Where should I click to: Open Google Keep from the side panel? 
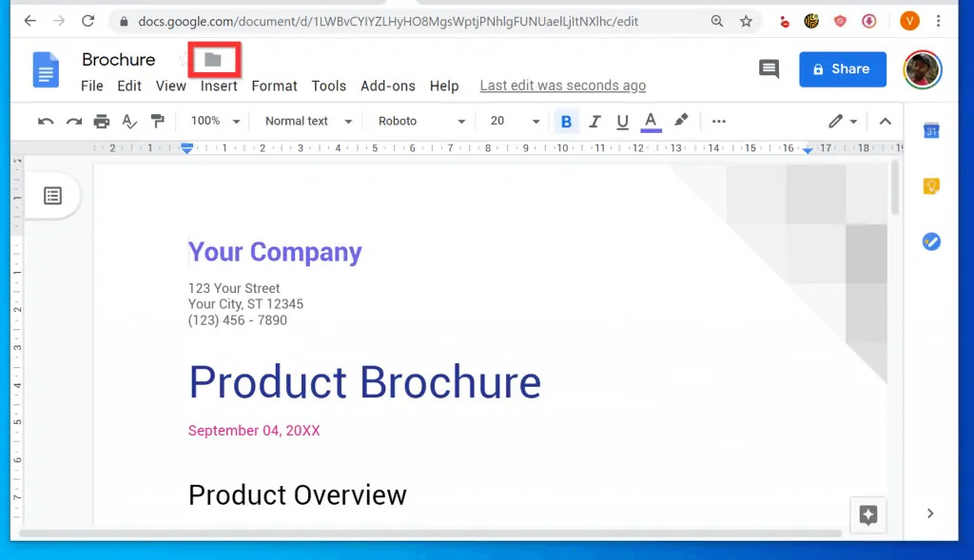930,186
